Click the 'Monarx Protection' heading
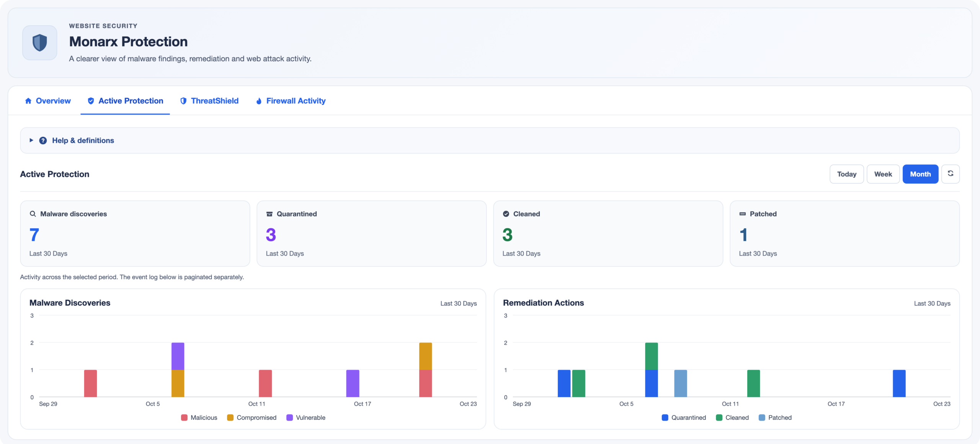Viewport: 980px width, 444px height. 128,41
